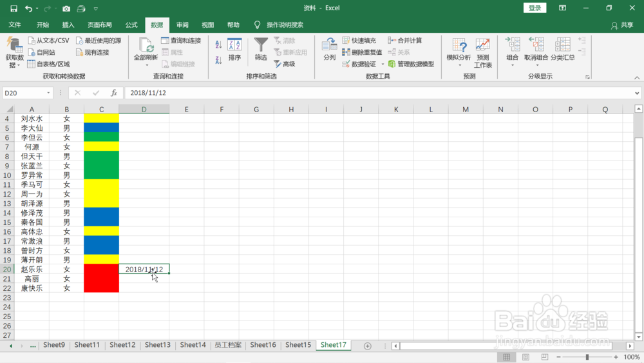Open the Outline (分级显示) dialog launcher
The image size is (644, 363).
click(588, 77)
